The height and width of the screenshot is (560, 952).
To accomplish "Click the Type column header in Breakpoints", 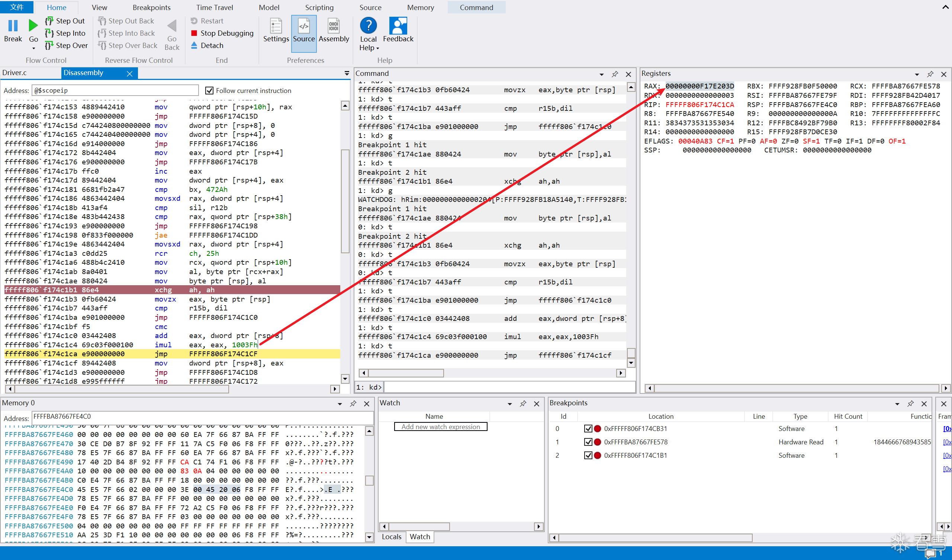I will [800, 416].
